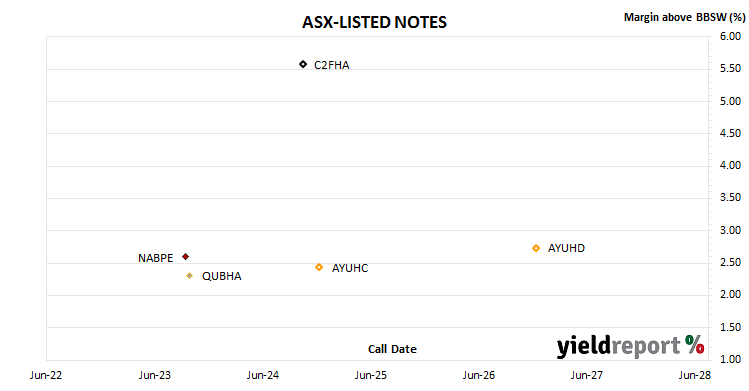Click the 1.00 y-axis value

point(730,359)
